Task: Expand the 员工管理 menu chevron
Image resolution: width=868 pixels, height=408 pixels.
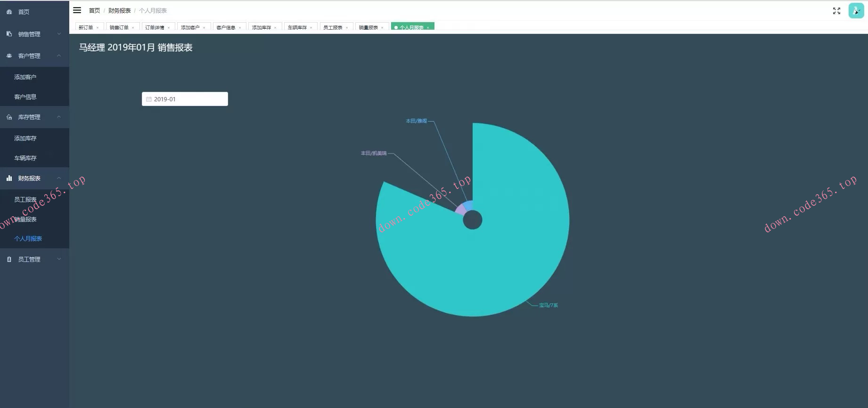Action: click(59, 259)
